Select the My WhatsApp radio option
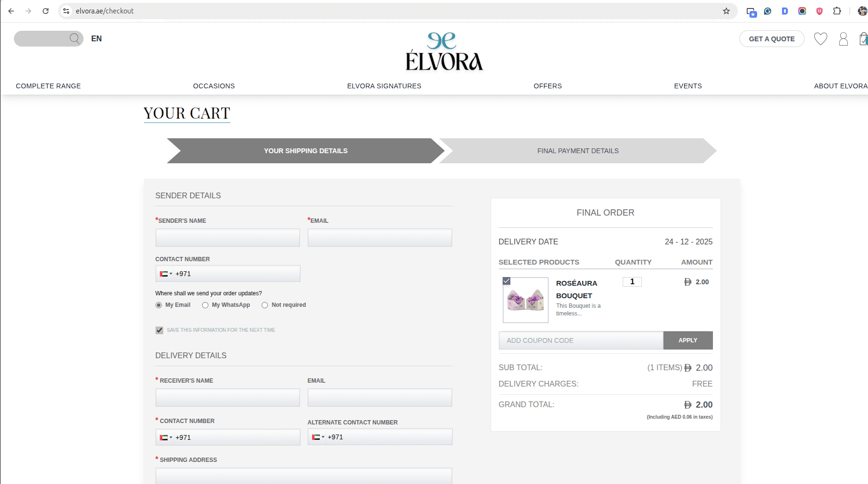This screenshot has height=484, width=868. coord(205,305)
